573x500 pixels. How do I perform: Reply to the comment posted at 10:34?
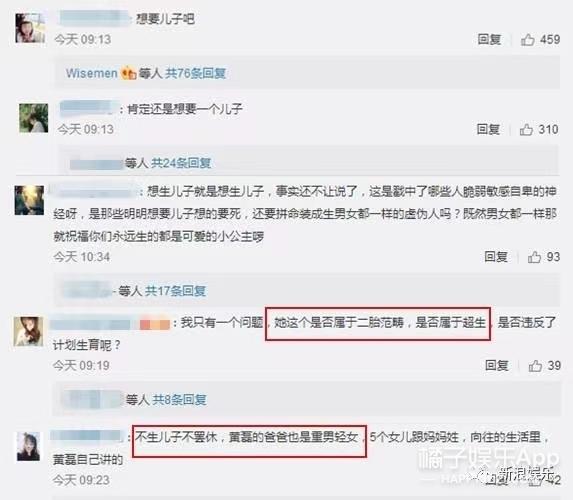[496, 257]
